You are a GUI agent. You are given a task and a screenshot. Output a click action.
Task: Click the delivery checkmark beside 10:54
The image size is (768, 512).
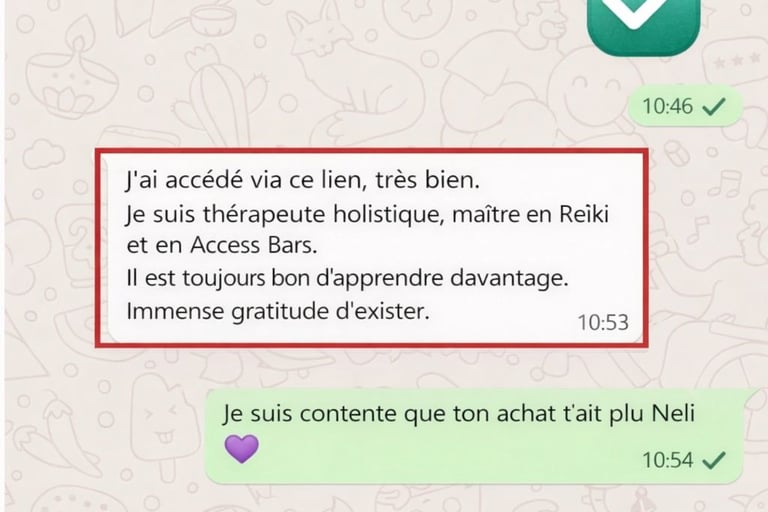pos(714,460)
